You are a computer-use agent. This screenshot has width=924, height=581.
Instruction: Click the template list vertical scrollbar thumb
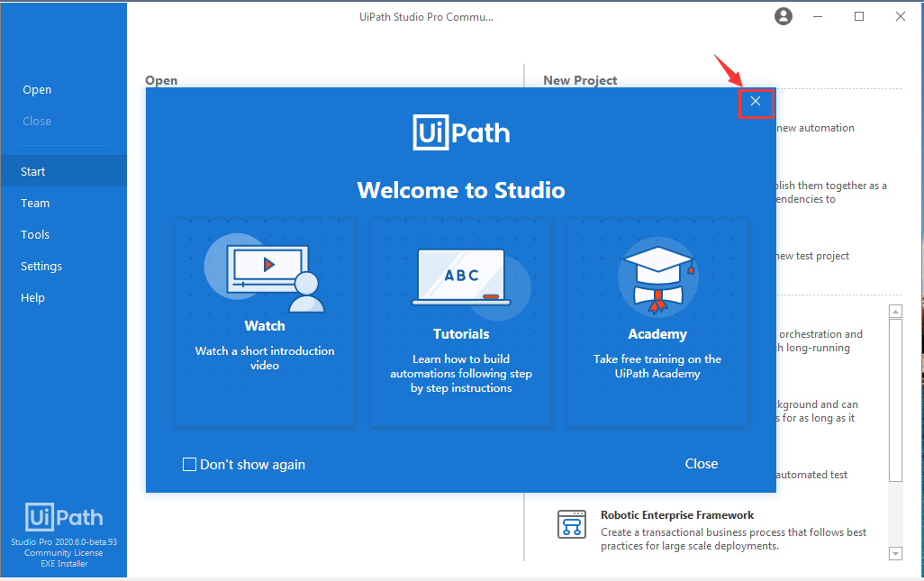point(896,401)
